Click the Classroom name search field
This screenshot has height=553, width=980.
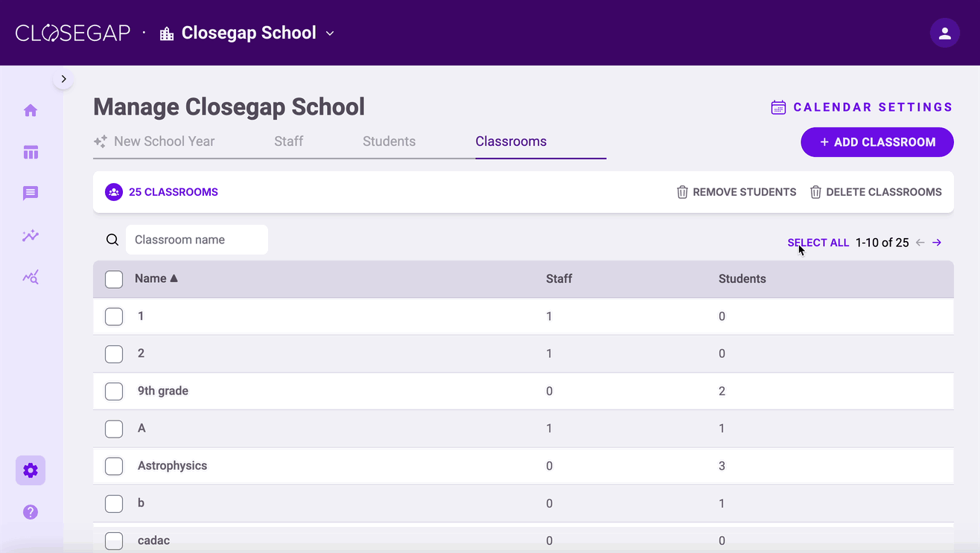[x=197, y=240]
